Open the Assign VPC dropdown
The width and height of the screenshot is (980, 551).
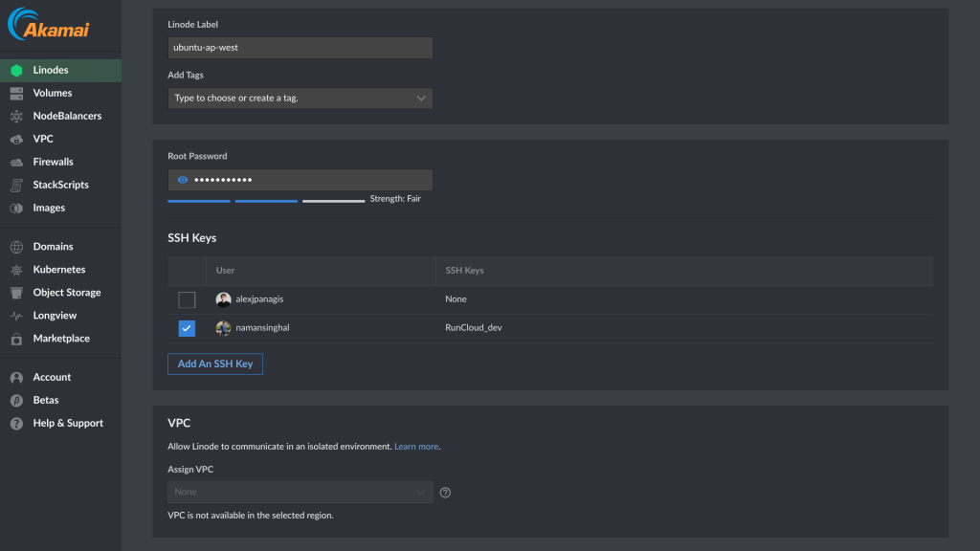(x=300, y=493)
